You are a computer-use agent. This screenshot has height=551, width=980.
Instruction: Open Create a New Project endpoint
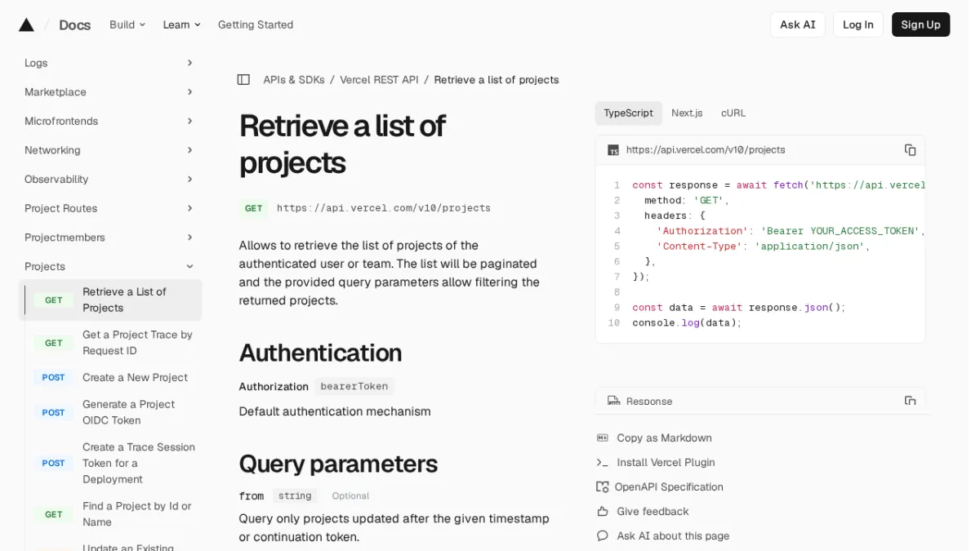pyautogui.click(x=110, y=377)
